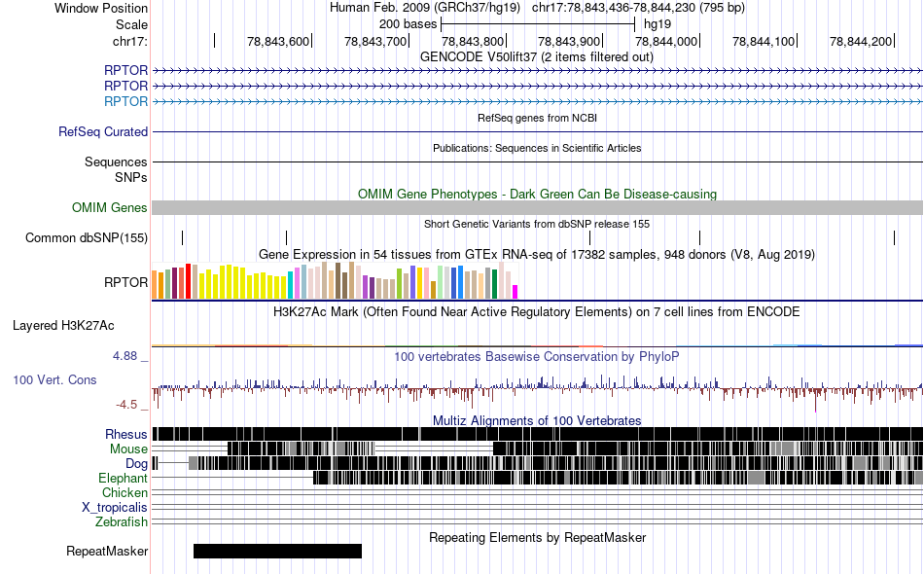Click the short magenta bar ending the GTEx chart
The height and width of the screenshot is (574, 924).
(515, 292)
